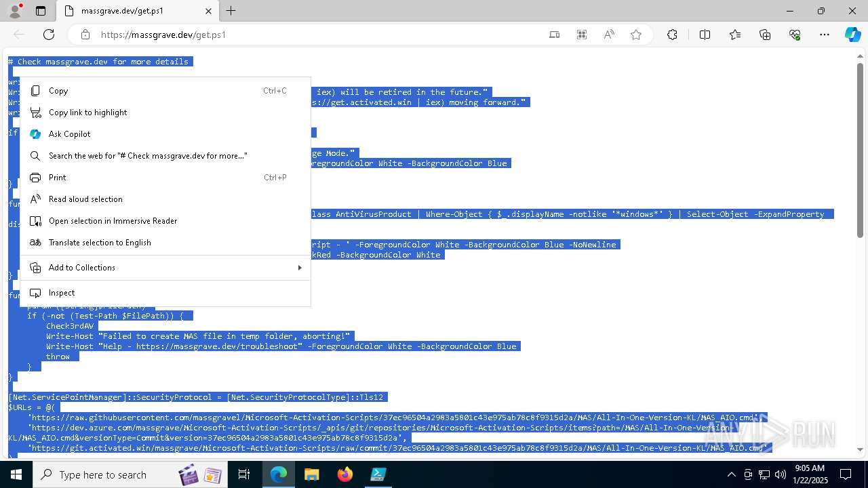Launch Firefox from taskbar
This screenshot has height=488, width=868.
click(344, 474)
